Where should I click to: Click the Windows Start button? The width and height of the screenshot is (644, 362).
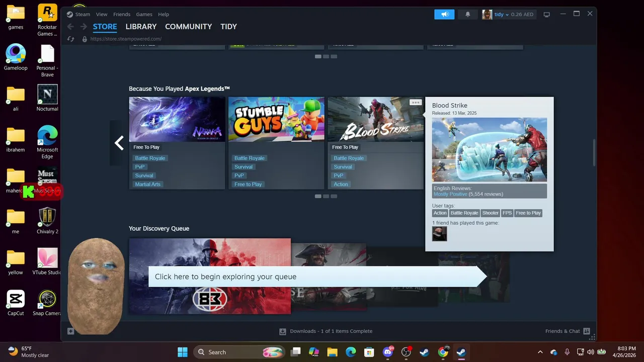[183, 352]
